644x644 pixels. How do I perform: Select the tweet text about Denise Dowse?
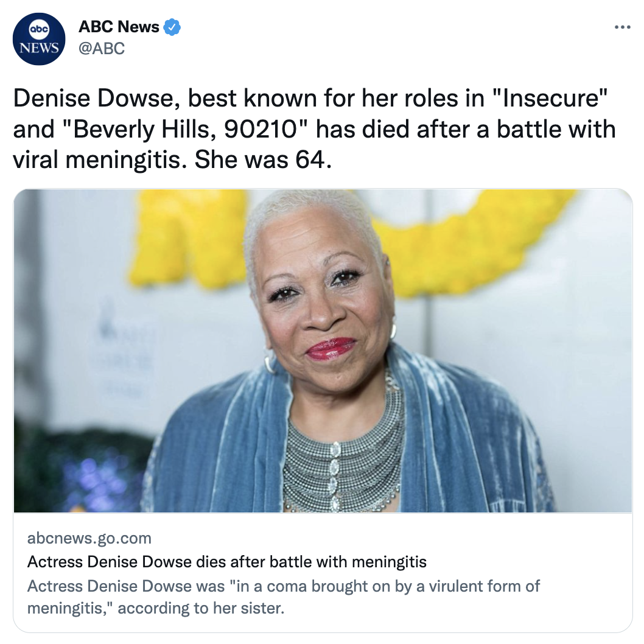coord(315,129)
